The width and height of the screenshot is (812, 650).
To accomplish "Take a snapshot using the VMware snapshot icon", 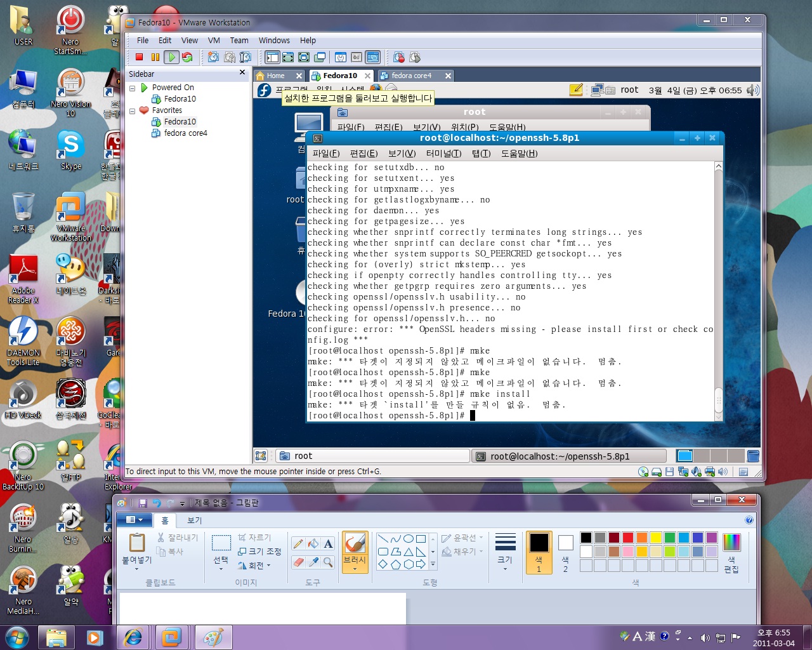I will (214, 57).
